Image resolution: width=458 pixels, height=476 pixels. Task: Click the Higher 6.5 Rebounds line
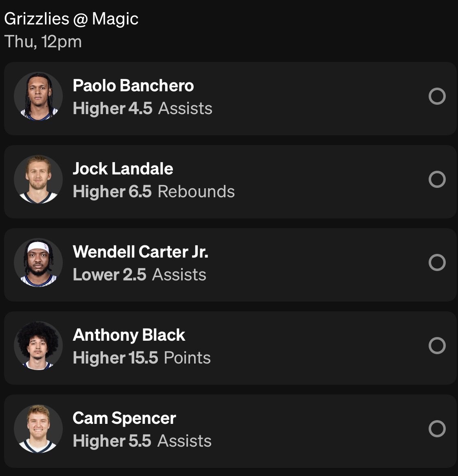coord(153,192)
